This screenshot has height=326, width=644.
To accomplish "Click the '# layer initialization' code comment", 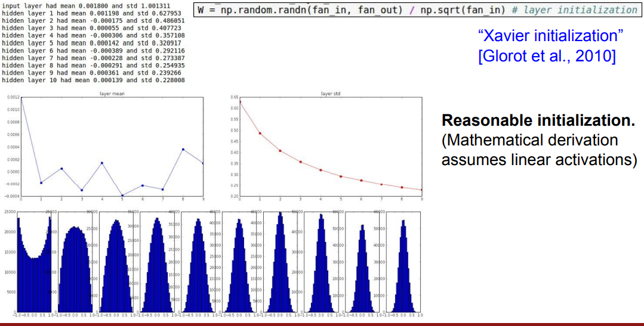I will pyautogui.click(x=575, y=10).
